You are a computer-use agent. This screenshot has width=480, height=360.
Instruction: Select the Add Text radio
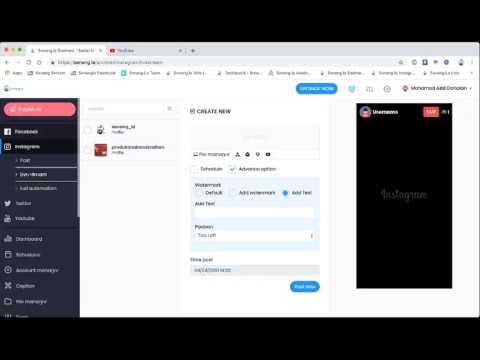(285, 193)
